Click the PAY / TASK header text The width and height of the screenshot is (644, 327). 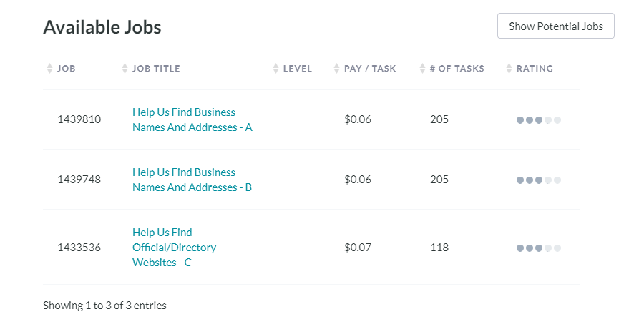(x=370, y=69)
